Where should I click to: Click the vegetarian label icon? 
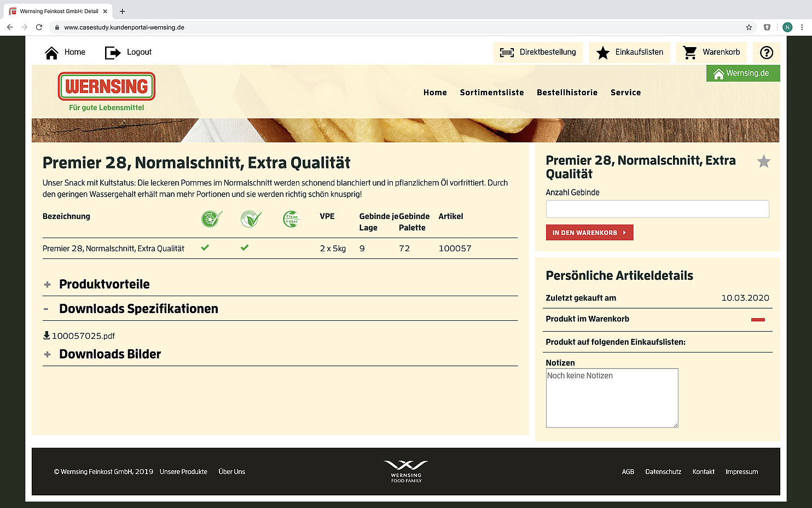[x=251, y=219]
